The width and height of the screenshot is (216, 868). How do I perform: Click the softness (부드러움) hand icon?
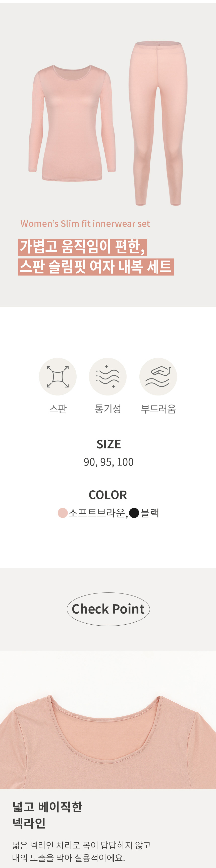[158, 376]
